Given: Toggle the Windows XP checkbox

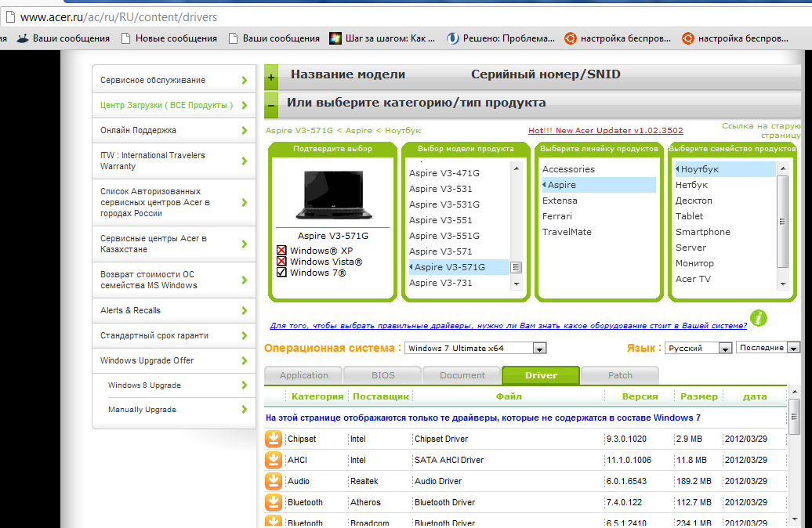Looking at the screenshot, I should [x=281, y=251].
